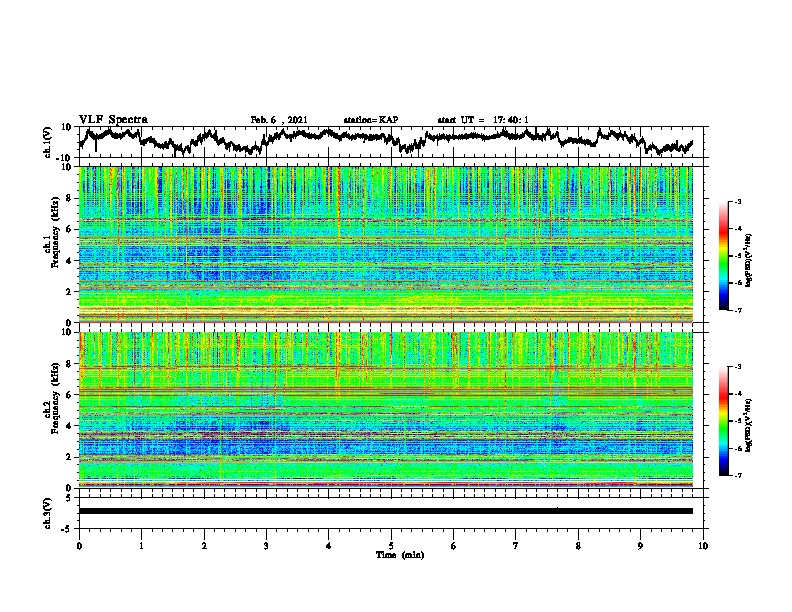Click the ch.1 color scale log(PSD) units label
The height and width of the screenshot is (612, 792).
click(x=749, y=261)
